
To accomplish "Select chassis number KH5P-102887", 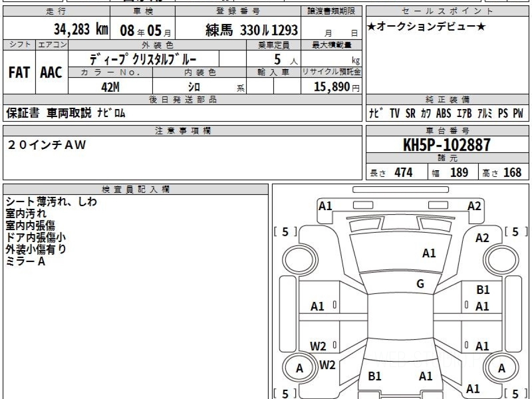I will (447, 145).
